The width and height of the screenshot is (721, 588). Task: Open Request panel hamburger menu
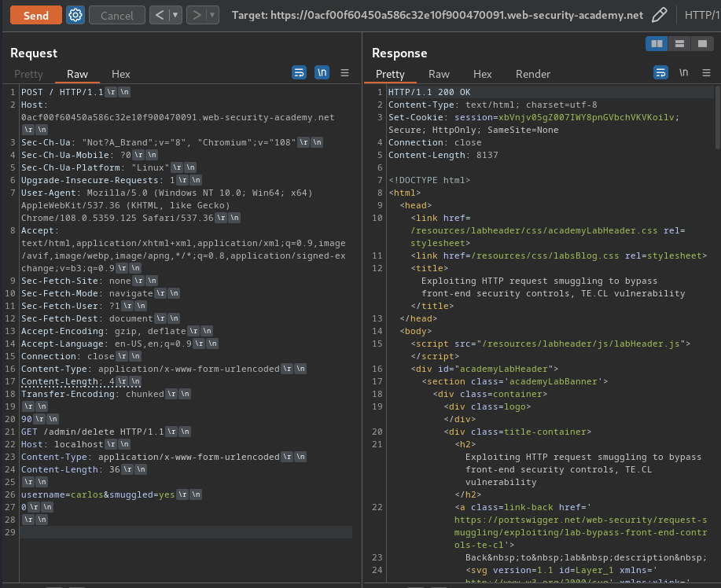click(x=345, y=72)
